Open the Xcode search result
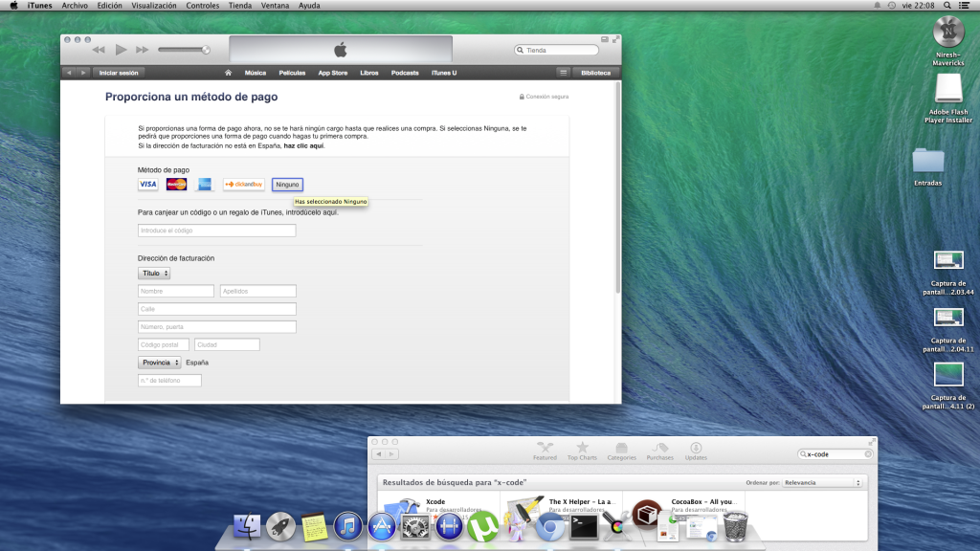 435,501
